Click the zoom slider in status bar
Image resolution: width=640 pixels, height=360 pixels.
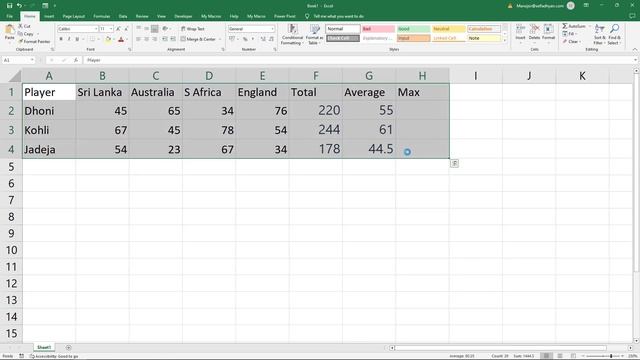click(603, 356)
